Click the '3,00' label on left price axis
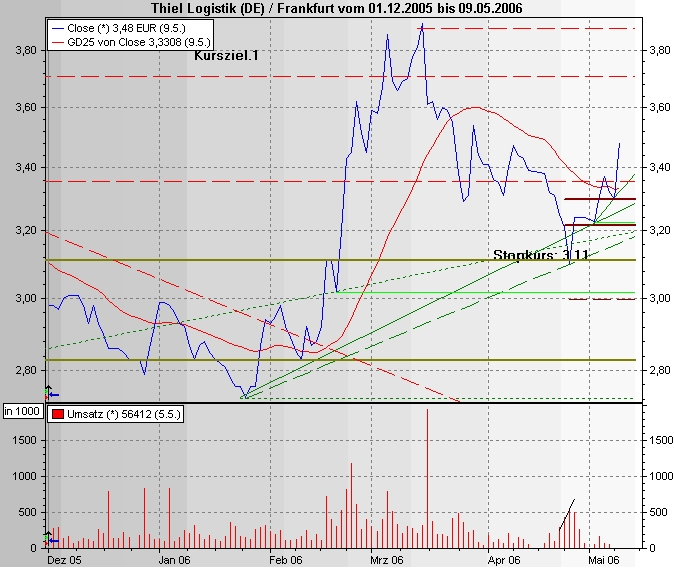Image resolution: width=674 pixels, height=568 pixels. tap(25, 298)
